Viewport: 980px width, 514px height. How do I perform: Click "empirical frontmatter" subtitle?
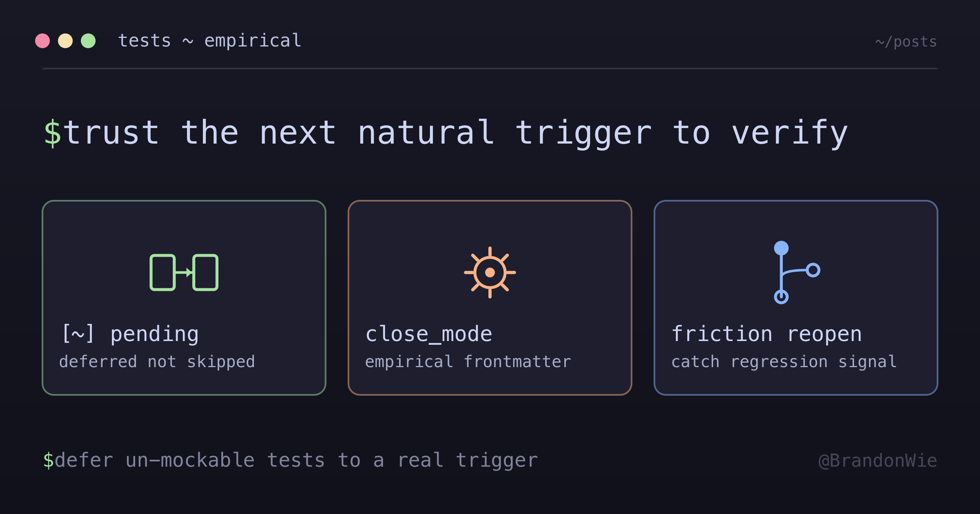click(x=468, y=362)
